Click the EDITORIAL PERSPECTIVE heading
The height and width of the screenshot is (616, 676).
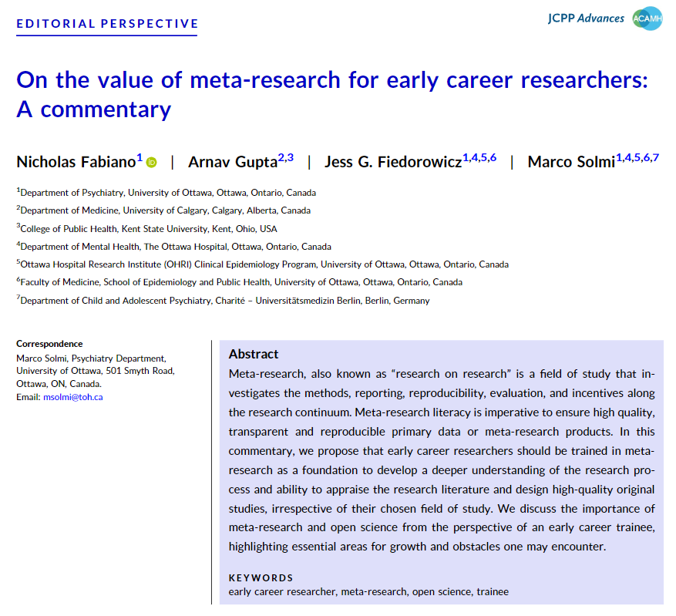coord(107,23)
